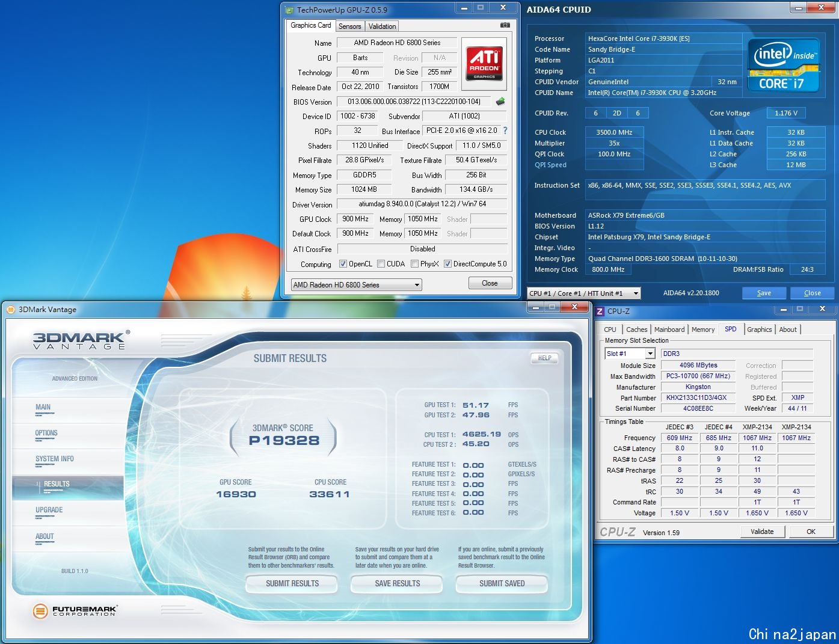Open the Graphics tab in CPU-Z
The width and height of the screenshot is (839, 644).
point(759,330)
